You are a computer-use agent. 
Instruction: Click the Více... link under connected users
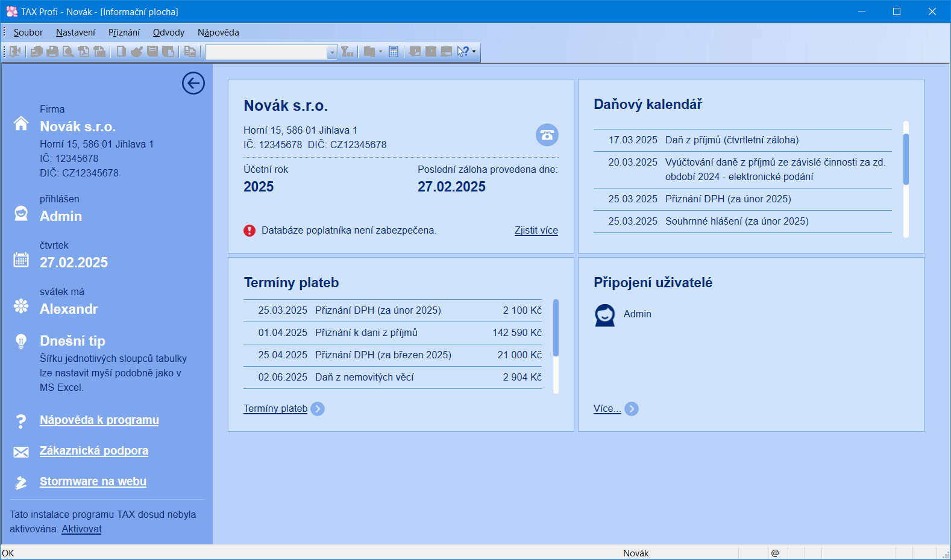click(x=607, y=409)
